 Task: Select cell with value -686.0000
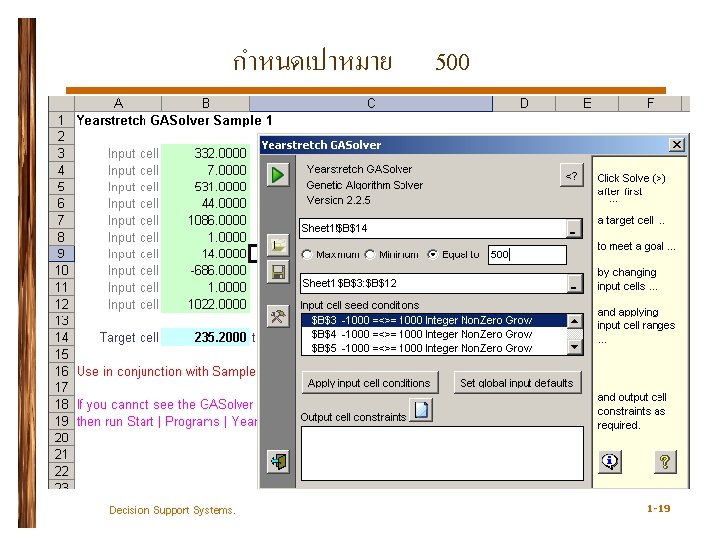pyautogui.click(x=205, y=270)
